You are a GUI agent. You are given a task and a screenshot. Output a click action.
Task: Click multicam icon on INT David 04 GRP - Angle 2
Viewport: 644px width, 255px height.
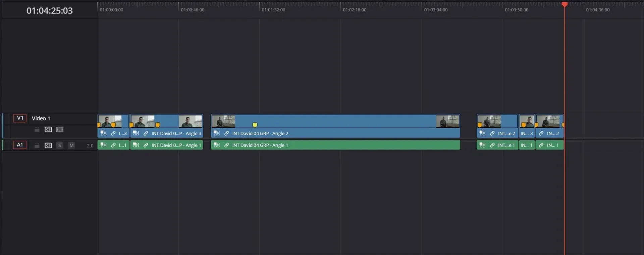(x=217, y=133)
